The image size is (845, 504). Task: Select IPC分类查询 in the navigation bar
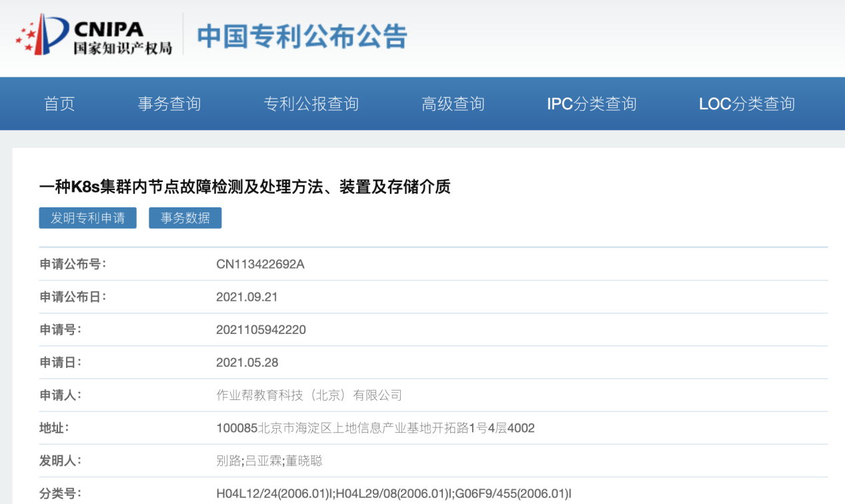[591, 104]
